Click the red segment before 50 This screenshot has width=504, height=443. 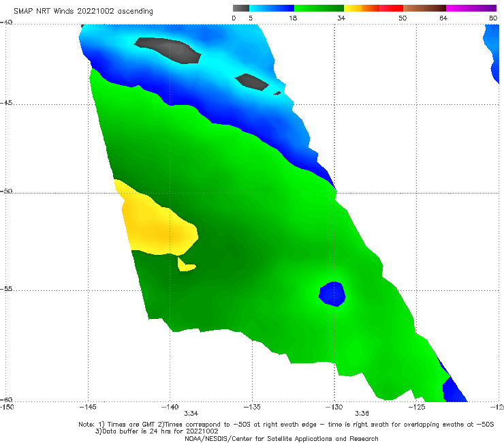391,8
